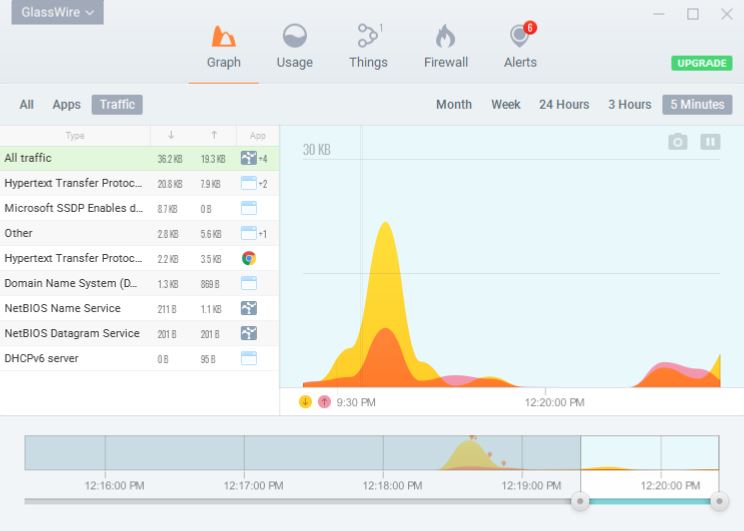This screenshot has width=744, height=531.
Task: Take a graph snapshot with camera icon
Action: (x=678, y=141)
